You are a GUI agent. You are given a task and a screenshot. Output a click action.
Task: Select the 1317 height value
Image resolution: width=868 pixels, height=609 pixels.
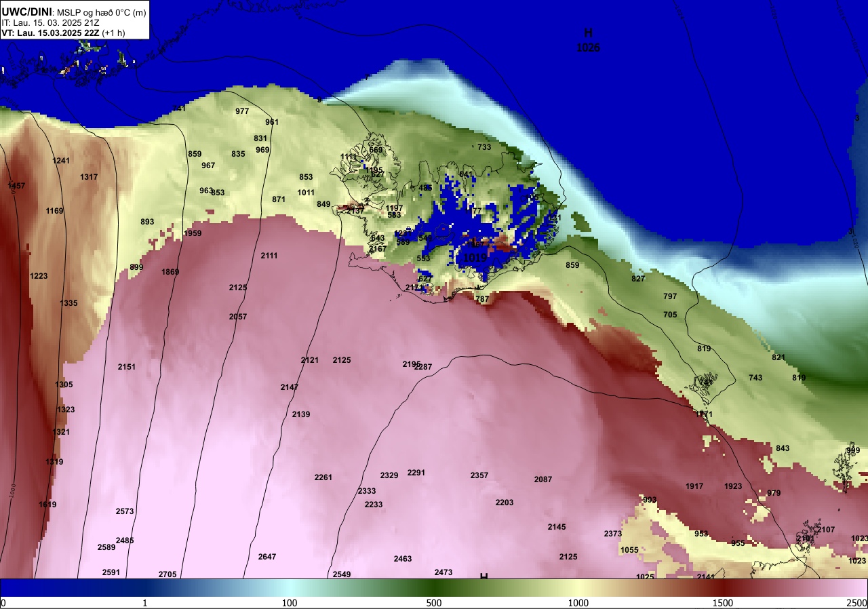(x=89, y=177)
